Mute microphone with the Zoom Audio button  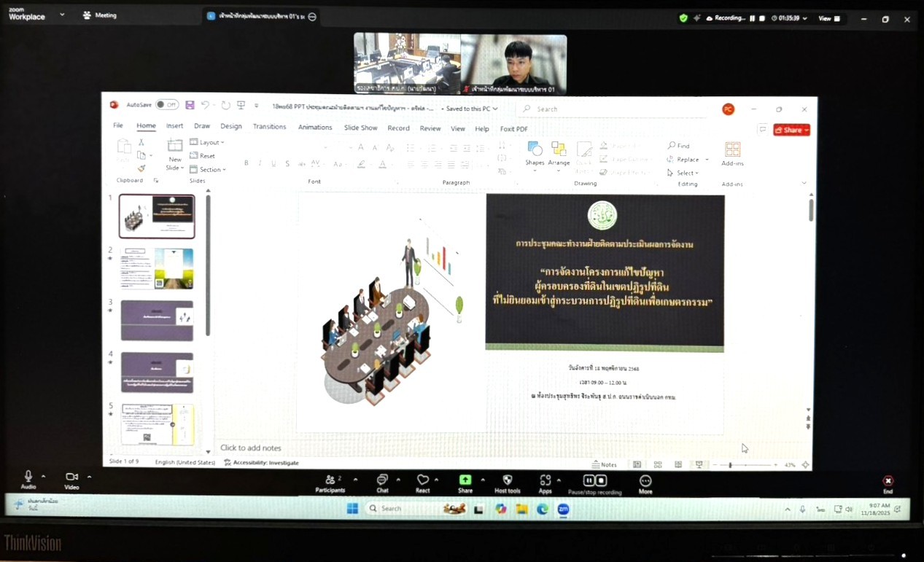point(28,477)
